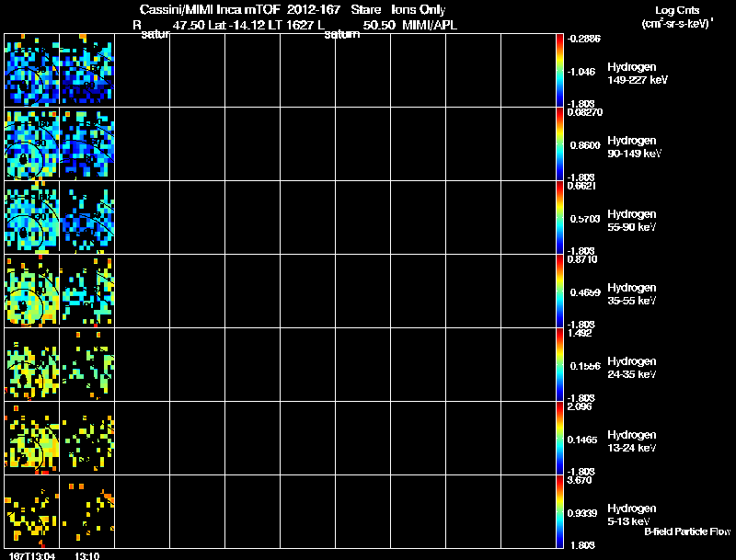The height and width of the screenshot is (560, 736).
Task: Click the 'Lat -14.12' header value
Action: pos(237,26)
